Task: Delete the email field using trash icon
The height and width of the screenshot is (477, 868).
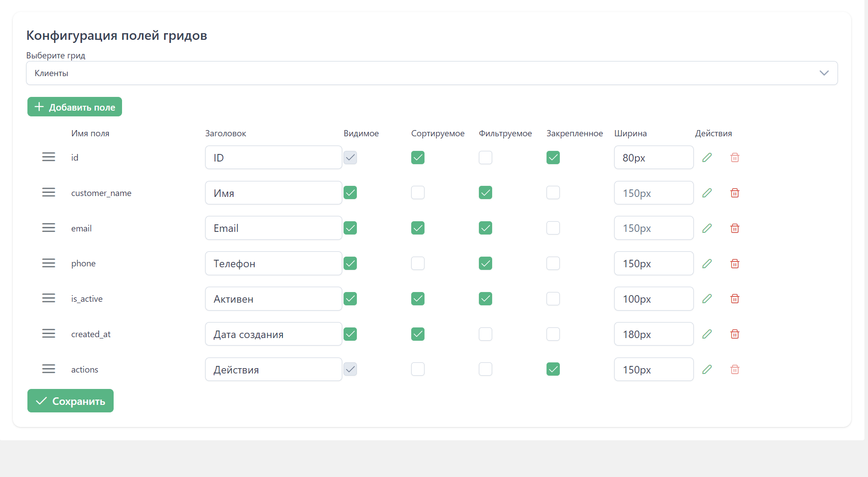Action: click(x=734, y=228)
